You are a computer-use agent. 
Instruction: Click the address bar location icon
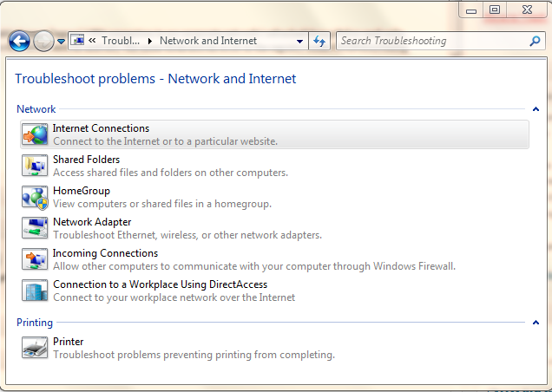tap(77, 41)
